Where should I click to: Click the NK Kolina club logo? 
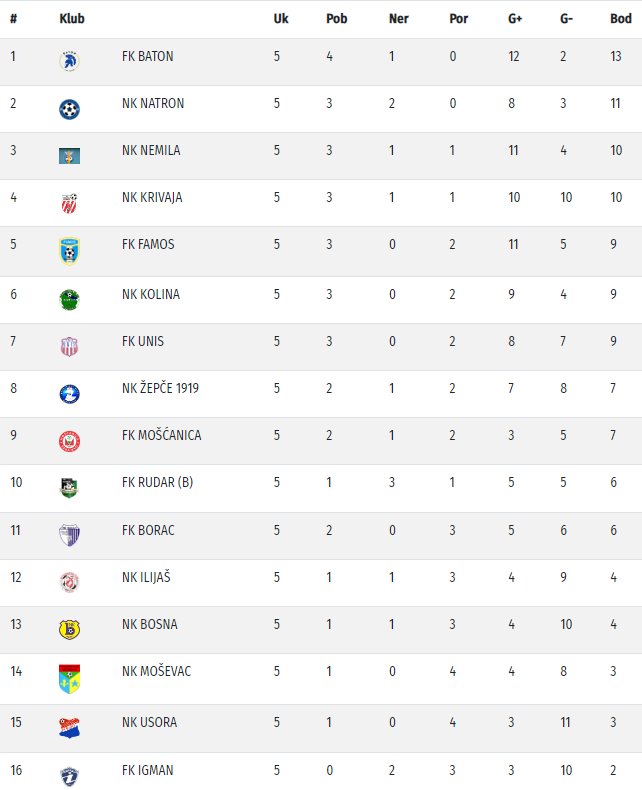coord(69,298)
